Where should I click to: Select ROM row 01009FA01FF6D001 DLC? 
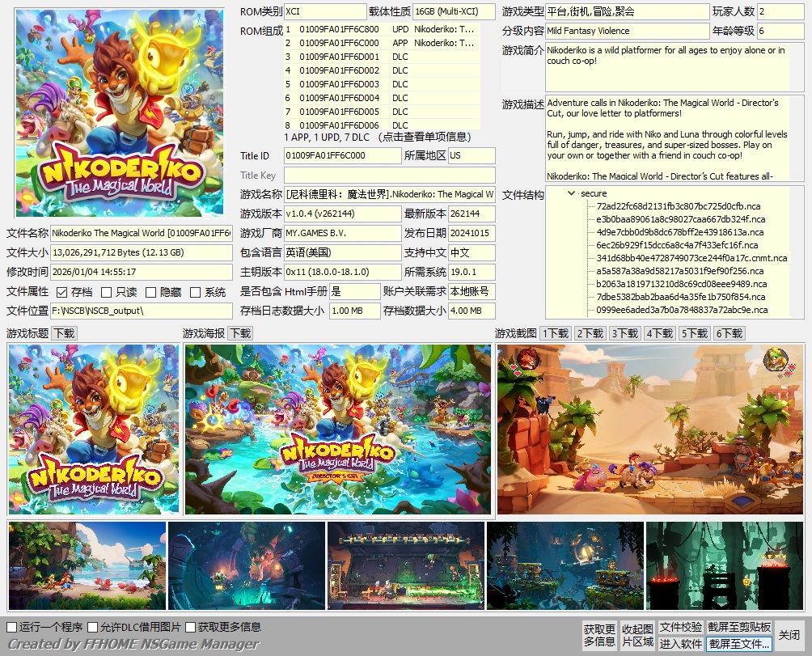click(x=383, y=57)
